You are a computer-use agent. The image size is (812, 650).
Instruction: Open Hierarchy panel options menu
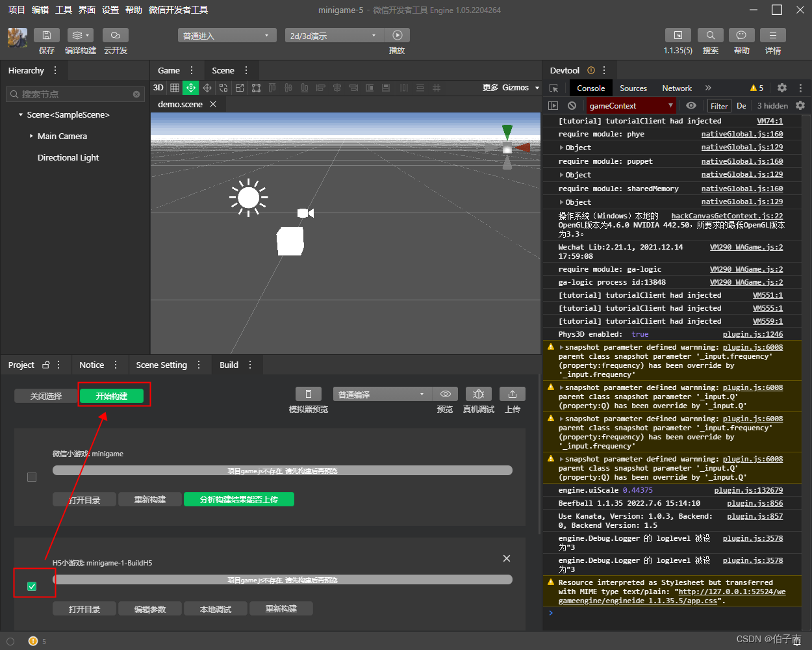[55, 70]
